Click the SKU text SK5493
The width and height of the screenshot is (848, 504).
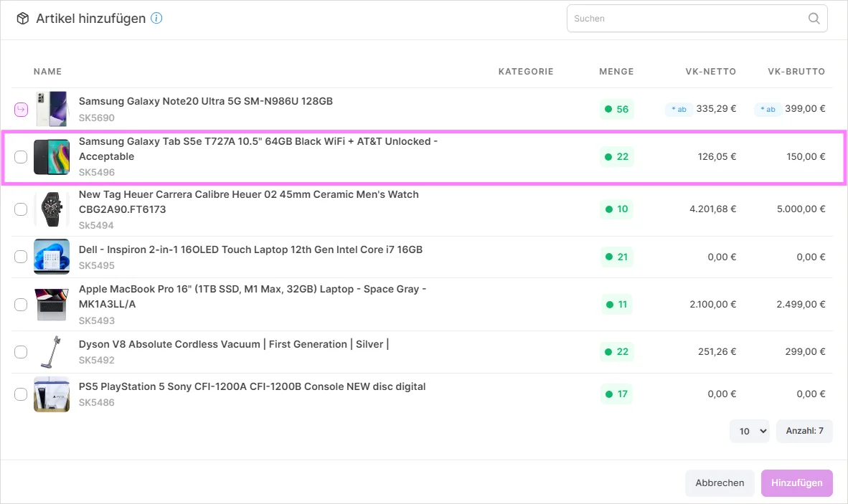[x=97, y=321]
